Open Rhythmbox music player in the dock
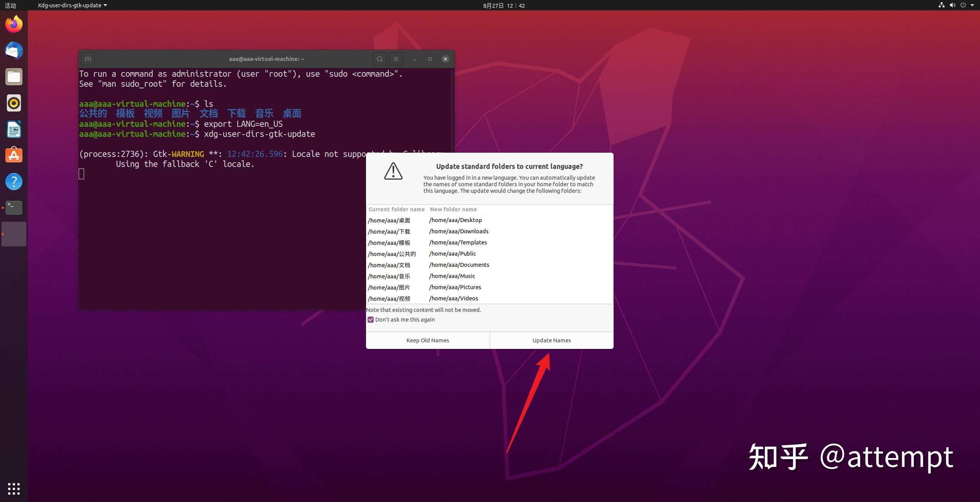This screenshot has height=502, width=980. (x=14, y=103)
